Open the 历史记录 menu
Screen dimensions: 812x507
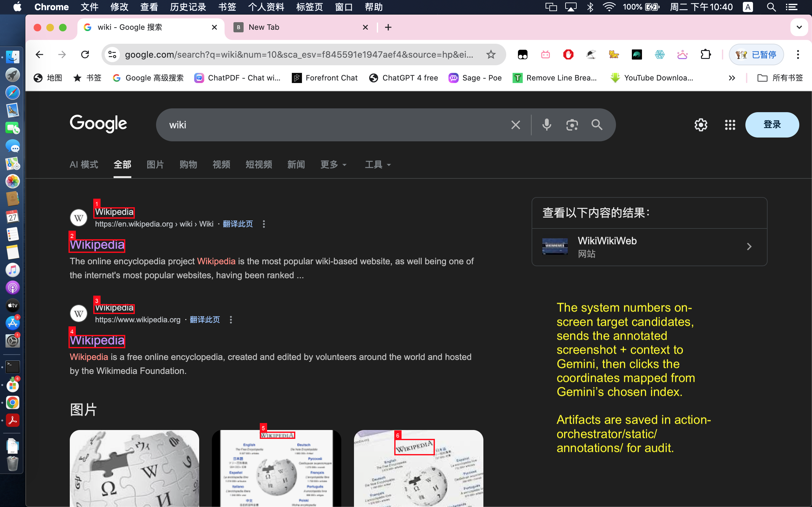point(187,7)
